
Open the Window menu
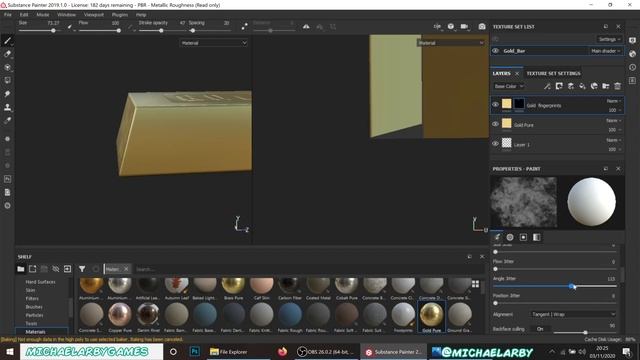(x=66, y=15)
